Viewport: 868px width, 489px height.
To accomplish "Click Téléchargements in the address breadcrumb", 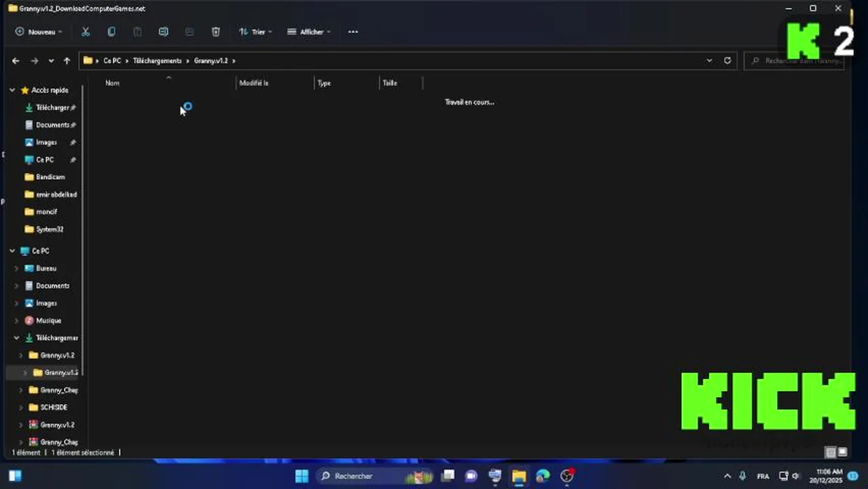I will tap(158, 60).
